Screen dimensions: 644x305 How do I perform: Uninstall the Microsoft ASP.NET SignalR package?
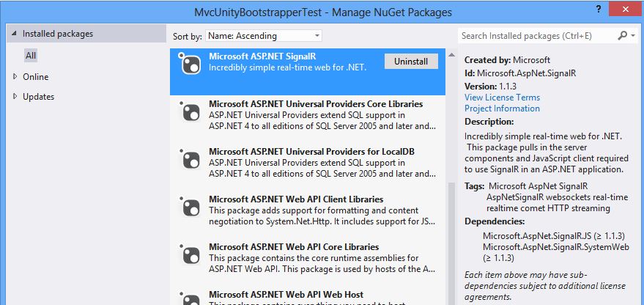[411, 62]
